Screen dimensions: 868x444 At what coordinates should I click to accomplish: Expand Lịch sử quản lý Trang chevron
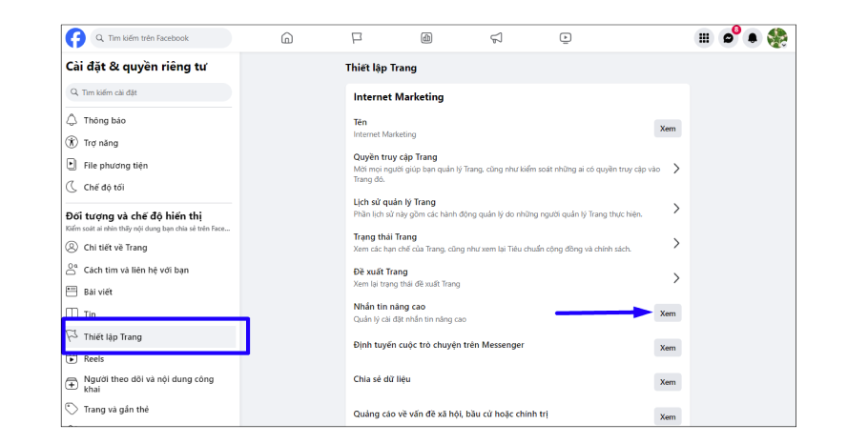(676, 208)
